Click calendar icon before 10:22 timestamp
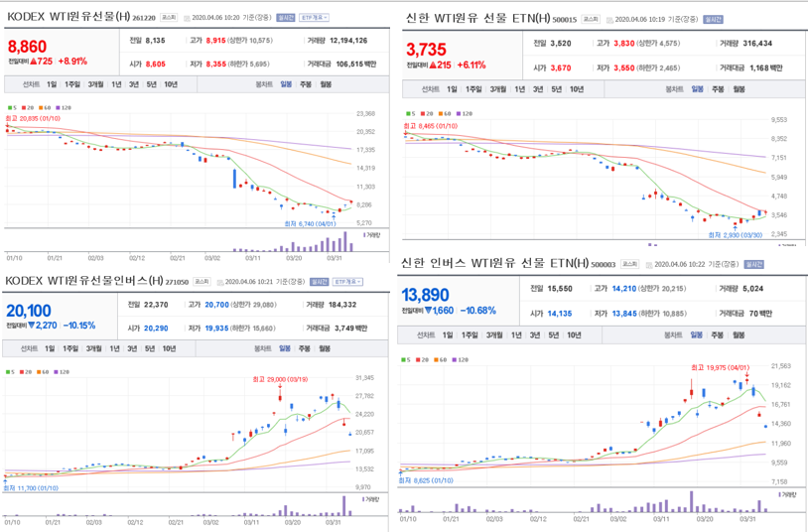Screen dimensions: 808x532 tap(649, 265)
